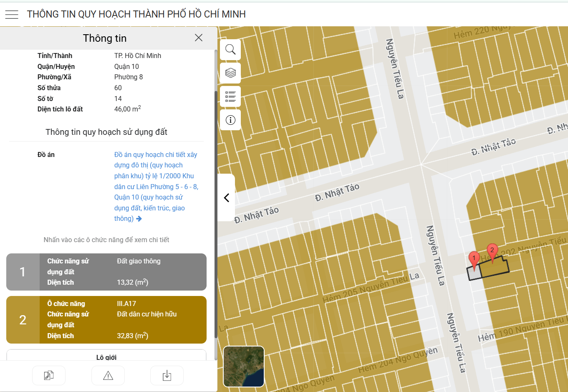568x392 pixels.
Task: Click the 13,32 (m²) area value
Action: click(x=133, y=282)
